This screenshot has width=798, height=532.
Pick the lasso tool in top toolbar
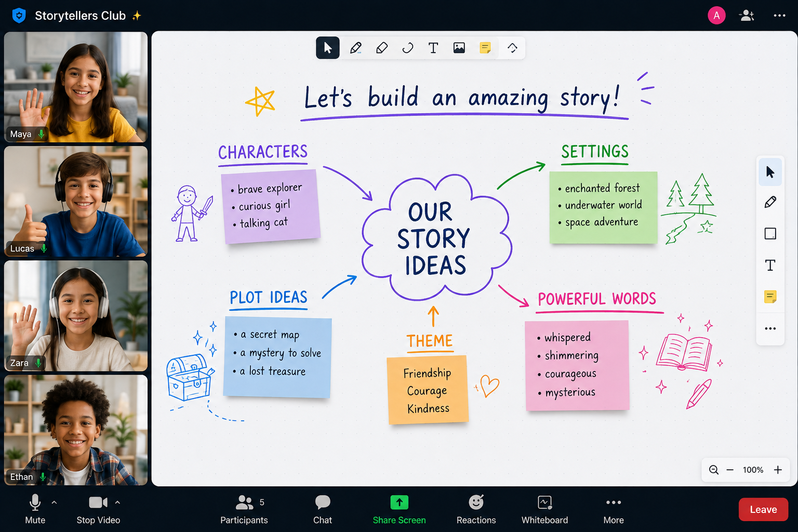[x=408, y=48]
